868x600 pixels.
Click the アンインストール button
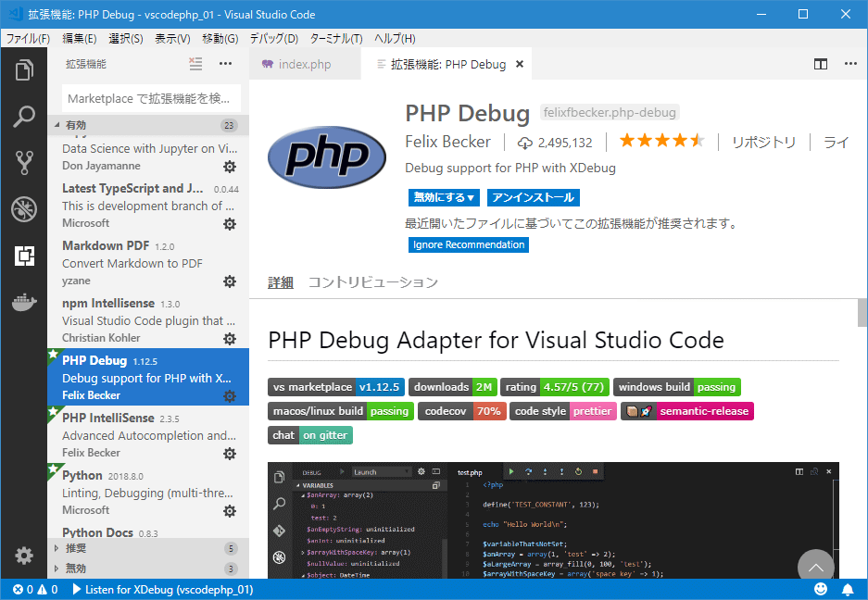click(x=533, y=197)
